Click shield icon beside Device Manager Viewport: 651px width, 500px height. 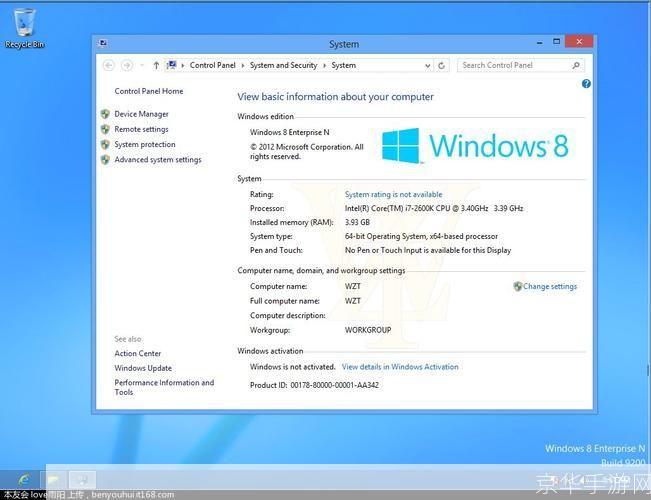105,114
